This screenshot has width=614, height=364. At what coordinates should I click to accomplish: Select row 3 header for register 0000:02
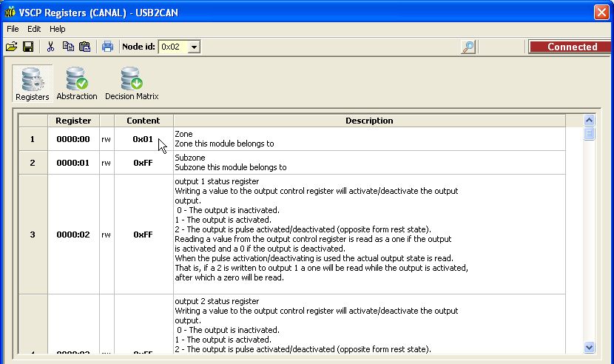(33, 235)
